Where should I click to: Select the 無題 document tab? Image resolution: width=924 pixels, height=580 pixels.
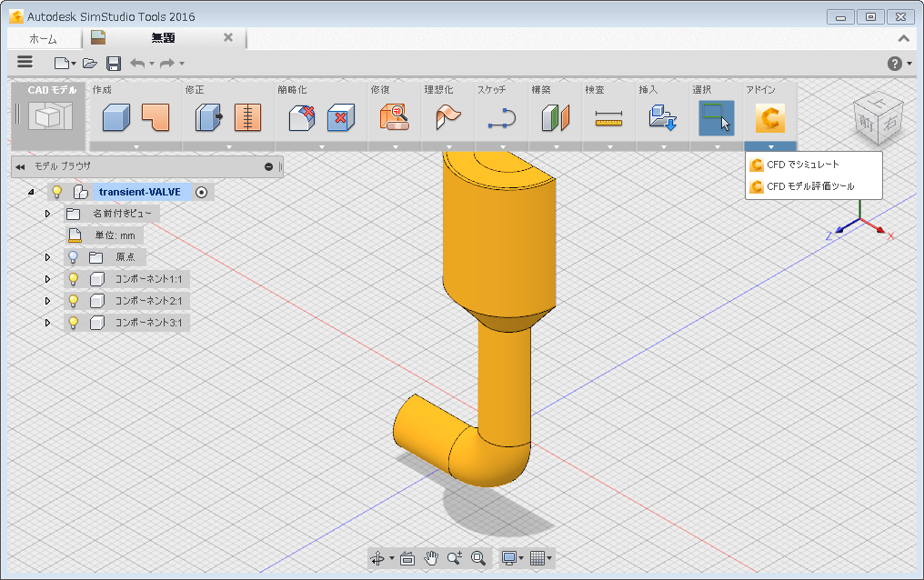(x=163, y=37)
